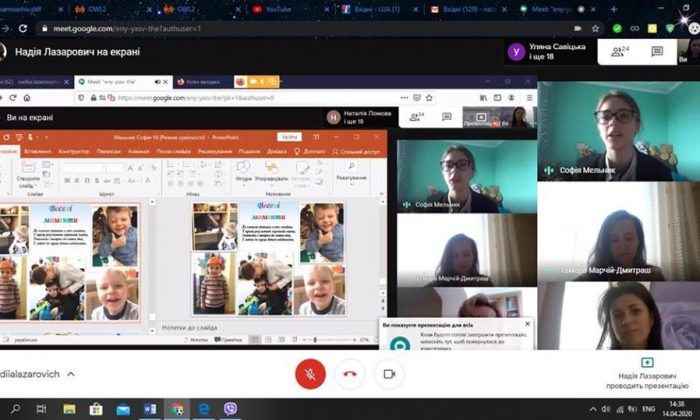Unmute the microphone in Meet
The image size is (700, 420).
310,374
